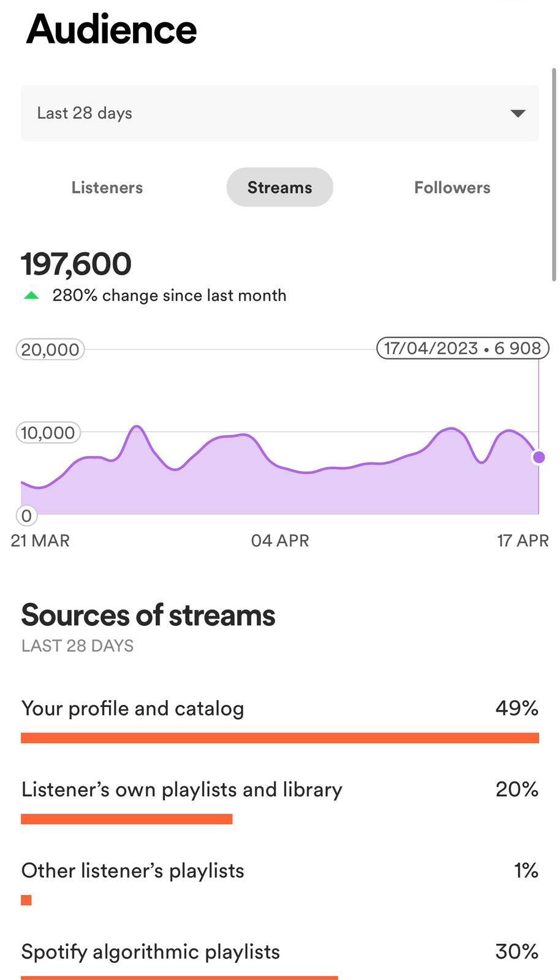Select the Streams tab
Viewport: 560px width, 980px height.
[279, 187]
